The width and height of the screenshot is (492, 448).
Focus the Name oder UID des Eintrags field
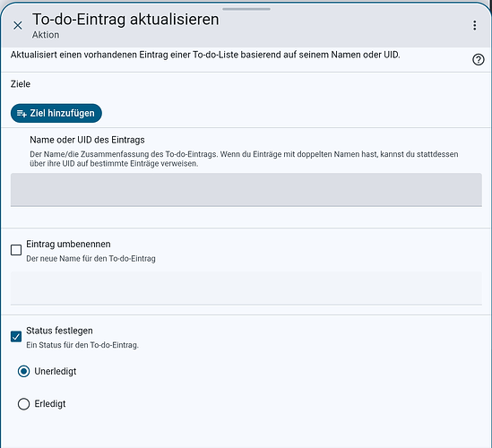(246, 190)
